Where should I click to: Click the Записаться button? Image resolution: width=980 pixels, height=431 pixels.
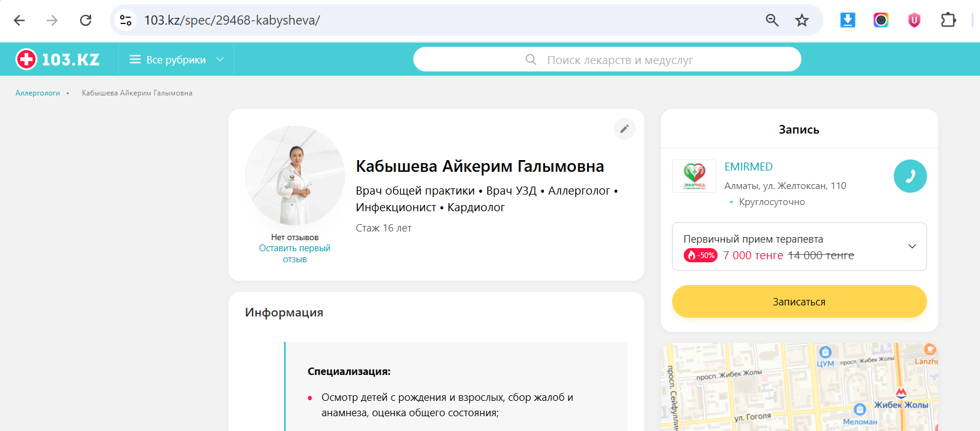pos(799,302)
